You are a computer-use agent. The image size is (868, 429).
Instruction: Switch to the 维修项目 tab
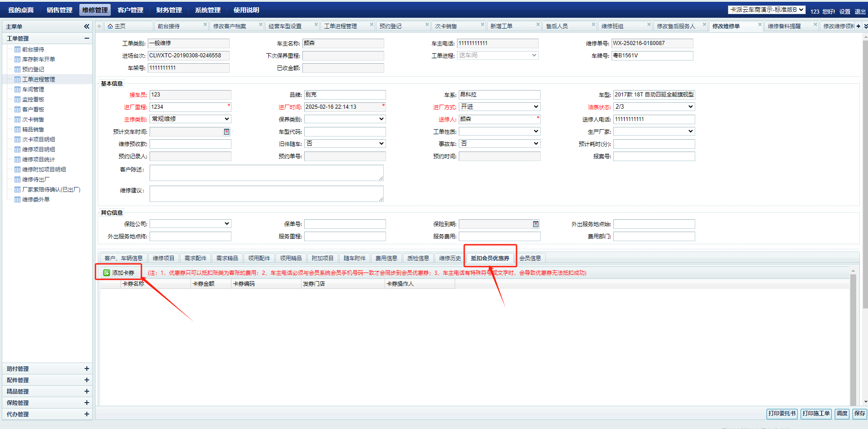tap(163, 258)
